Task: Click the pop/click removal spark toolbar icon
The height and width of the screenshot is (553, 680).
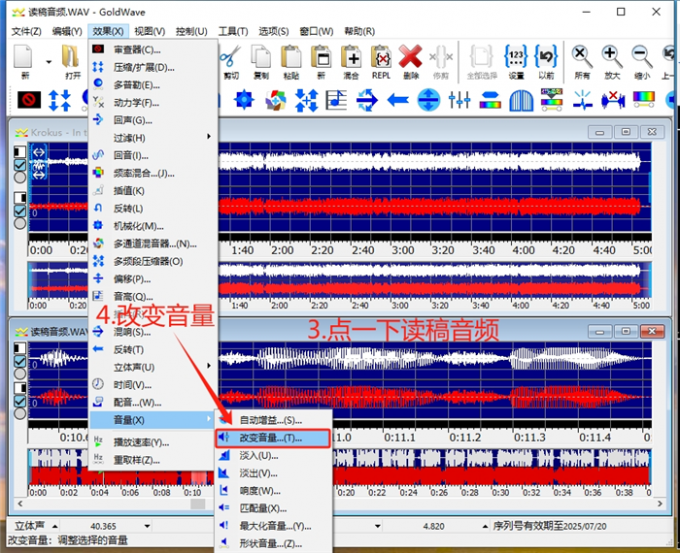Action: point(582,100)
